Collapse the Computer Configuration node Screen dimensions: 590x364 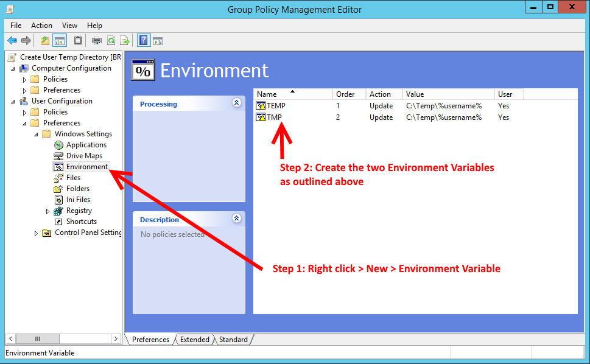pos(13,69)
